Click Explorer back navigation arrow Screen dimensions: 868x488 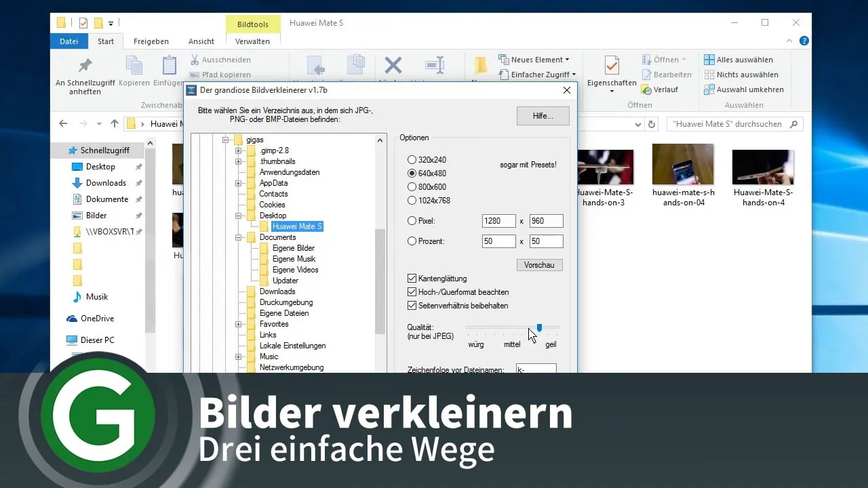(63, 124)
